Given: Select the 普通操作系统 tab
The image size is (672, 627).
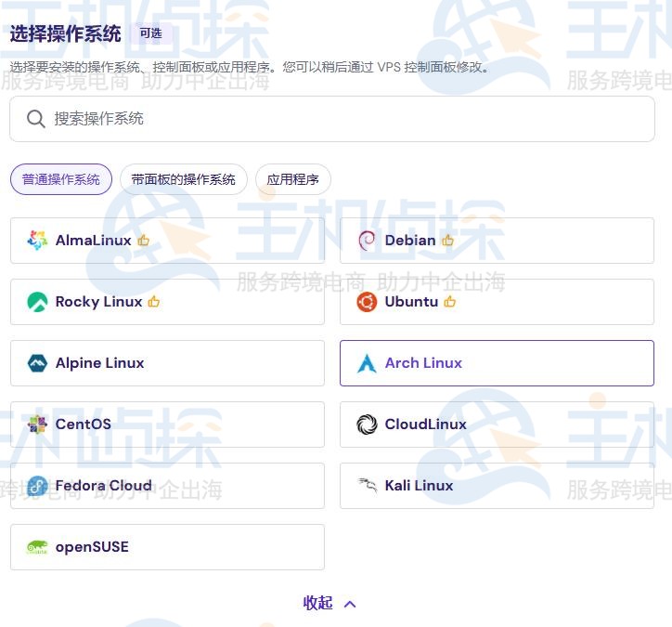Looking at the screenshot, I should click(x=61, y=179).
